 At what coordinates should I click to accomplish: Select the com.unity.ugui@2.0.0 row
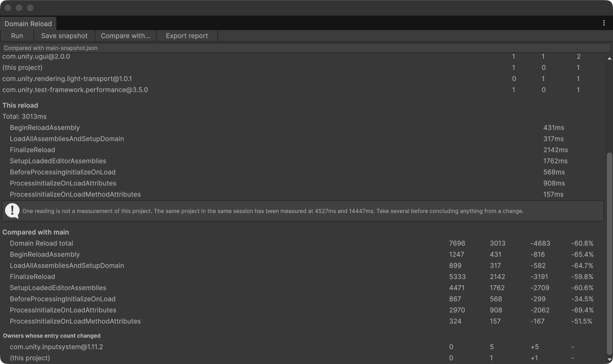click(303, 56)
